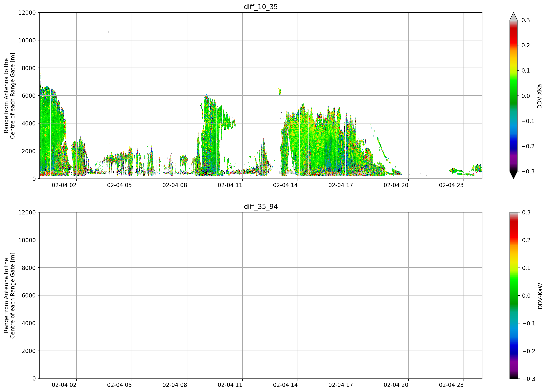Viewport: 547px width, 392px height.
Task: Click the 02-04 08 tick label in bottom plot
Action: pyautogui.click(x=175, y=385)
